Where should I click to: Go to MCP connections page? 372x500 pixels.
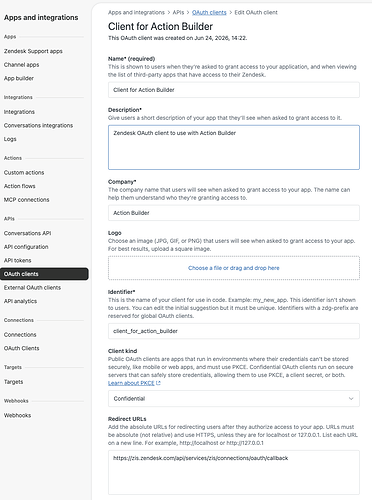coord(26,200)
